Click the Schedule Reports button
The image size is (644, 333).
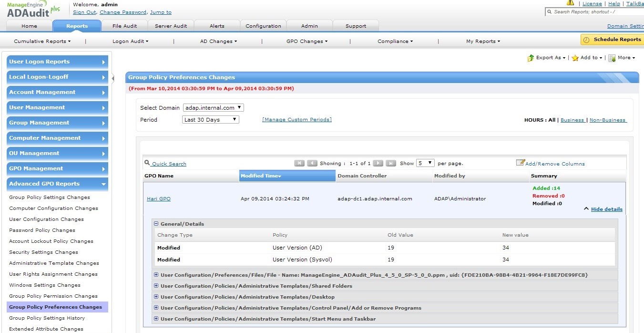[612, 40]
